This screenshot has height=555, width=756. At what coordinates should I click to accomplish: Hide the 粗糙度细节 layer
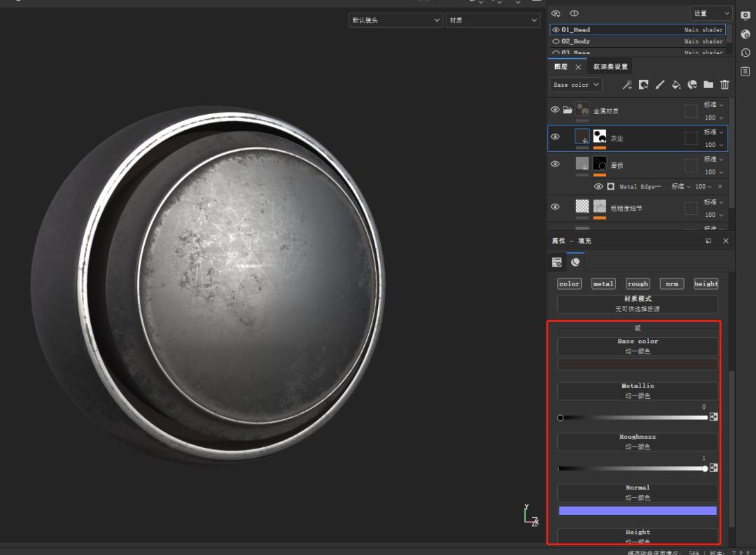[555, 207]
